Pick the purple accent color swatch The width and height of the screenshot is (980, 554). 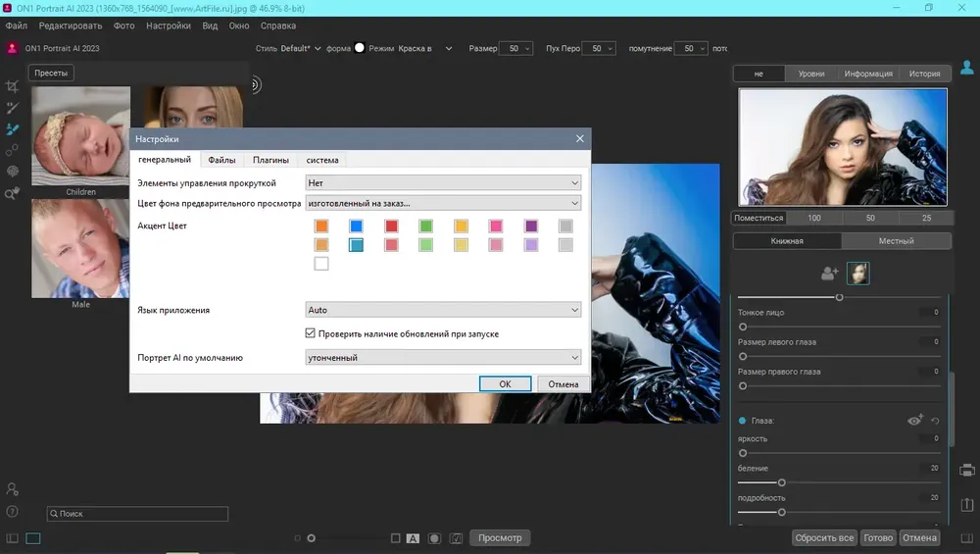click(x=531, y=227)
